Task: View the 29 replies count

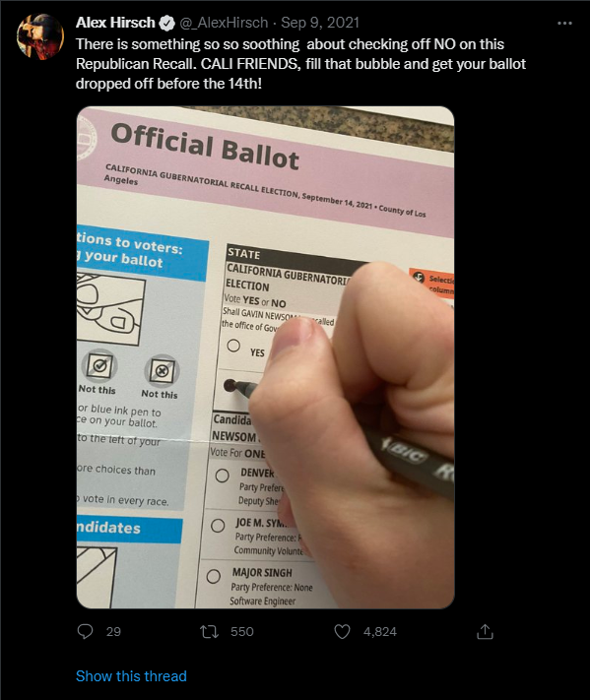Action: pyautogui.click(x=113, y=631)
